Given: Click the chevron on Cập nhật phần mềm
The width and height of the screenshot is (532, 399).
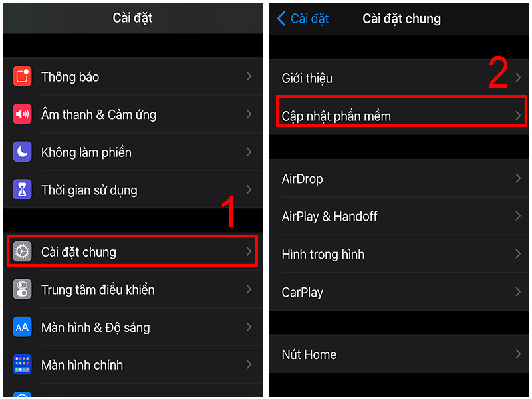Looking at the screenshot, I should pyautogui.click(x=518, y=116).
